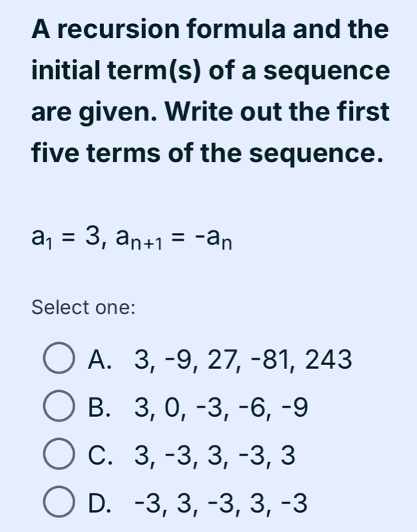
Task: Click answer text "3, -3, 3, -3, 3"
Action: click(x=214, y=455)
